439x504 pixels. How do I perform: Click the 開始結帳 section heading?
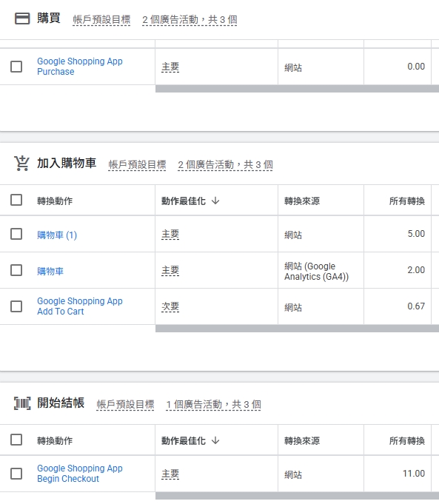click(61, 403)
